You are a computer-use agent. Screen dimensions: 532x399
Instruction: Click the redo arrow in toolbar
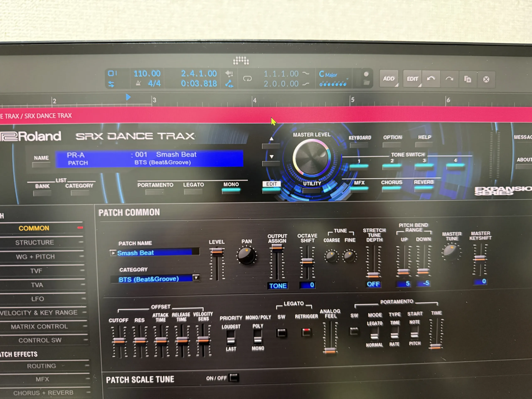click(449, 79)
